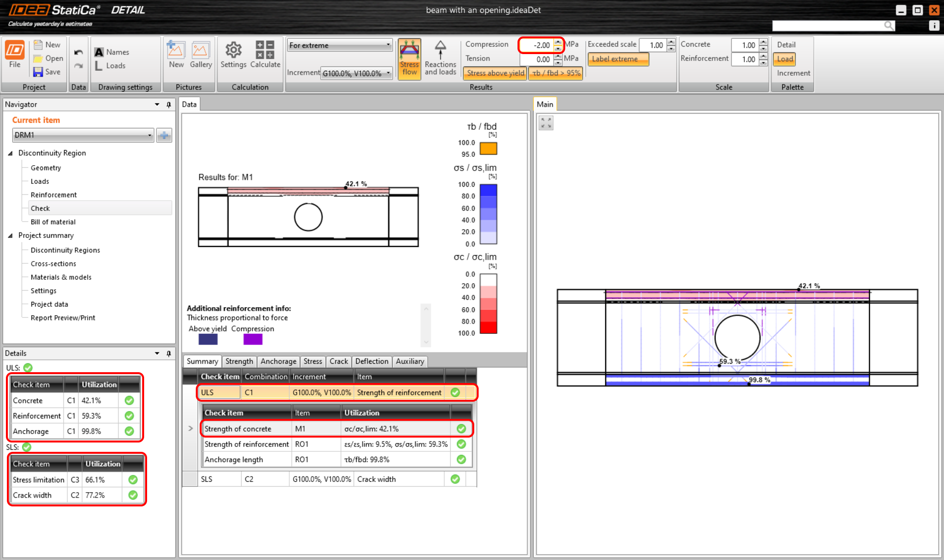Click the add item plus button beside DRM1
944x560 pixels.
[x=164, y=135]
